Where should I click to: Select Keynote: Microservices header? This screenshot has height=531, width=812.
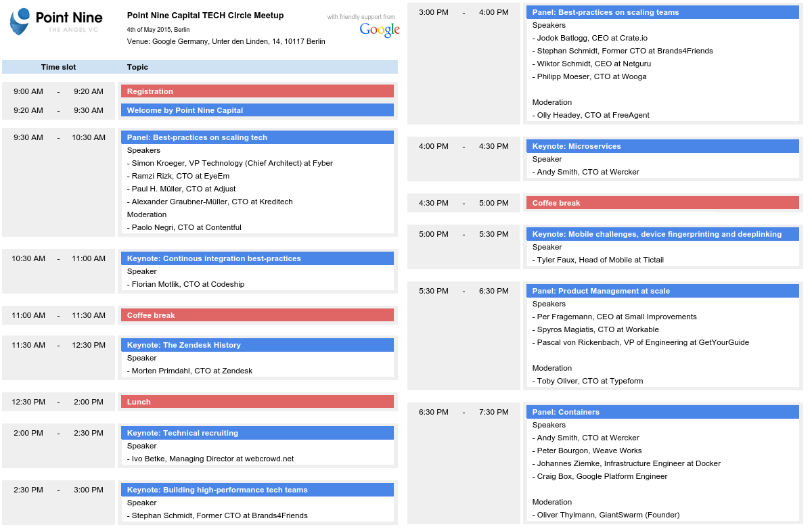coord(662,146)
